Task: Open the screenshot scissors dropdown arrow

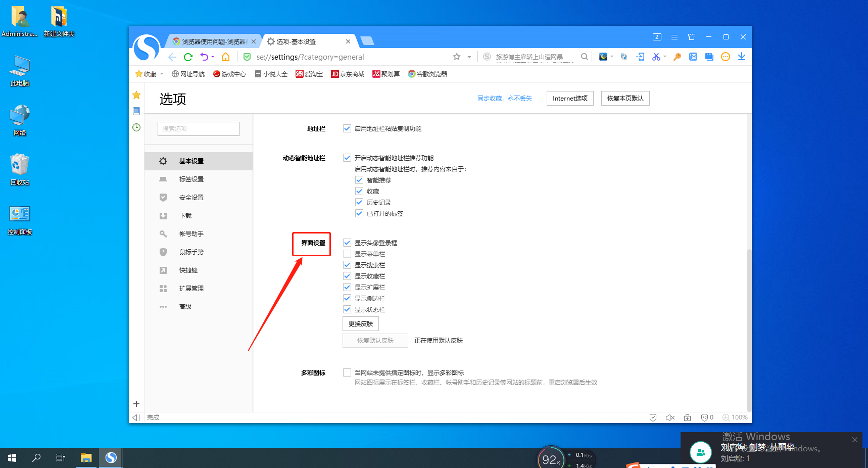Action: tap(665, 57)
